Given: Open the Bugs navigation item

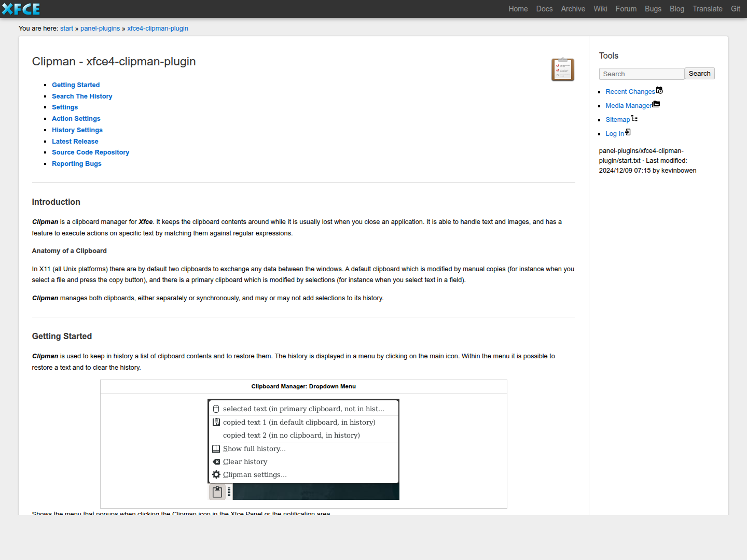Looking at the screenshot, I should pyautogui.click(x=653, y=9).
